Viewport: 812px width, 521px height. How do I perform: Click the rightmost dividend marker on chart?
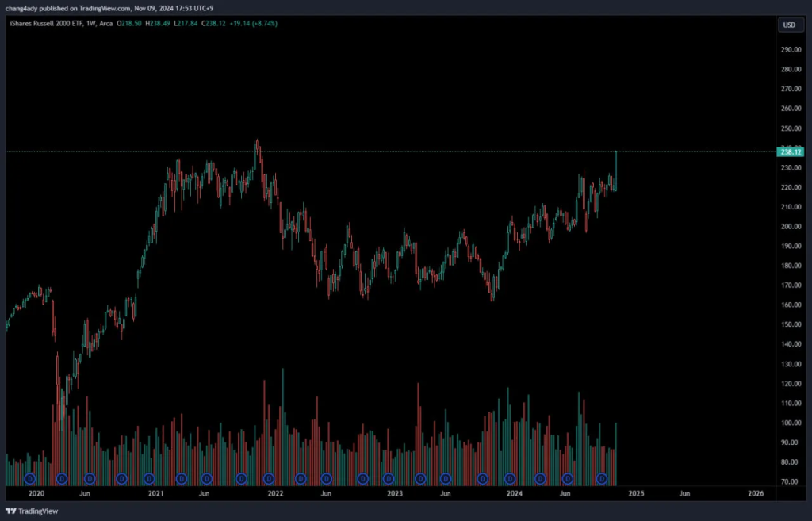(602, 479)
